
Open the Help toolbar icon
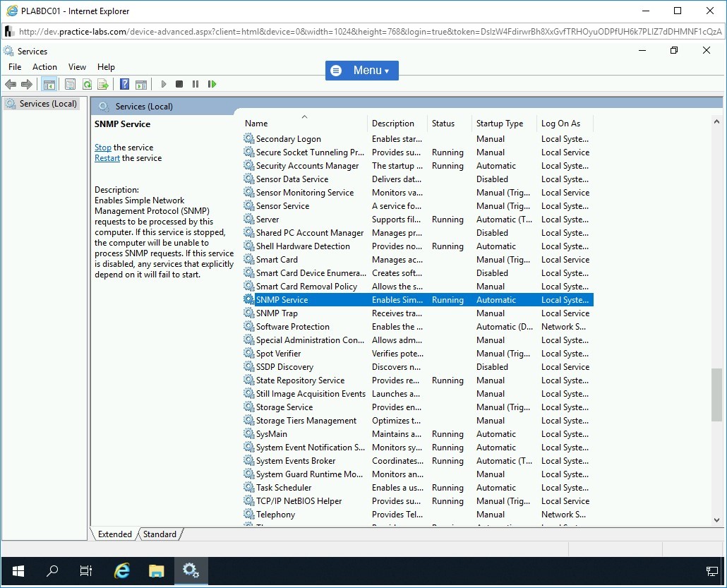point(124,85)
